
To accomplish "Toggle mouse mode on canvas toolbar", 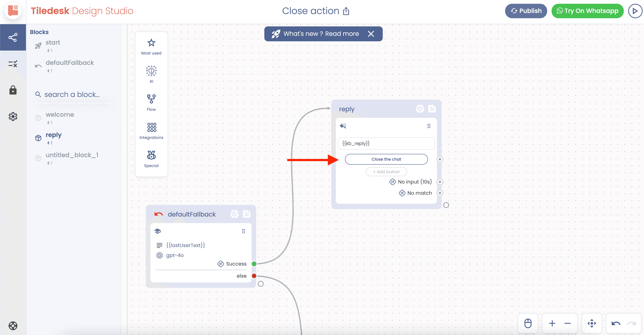I will pyautogui.click(x=528, y=323).
